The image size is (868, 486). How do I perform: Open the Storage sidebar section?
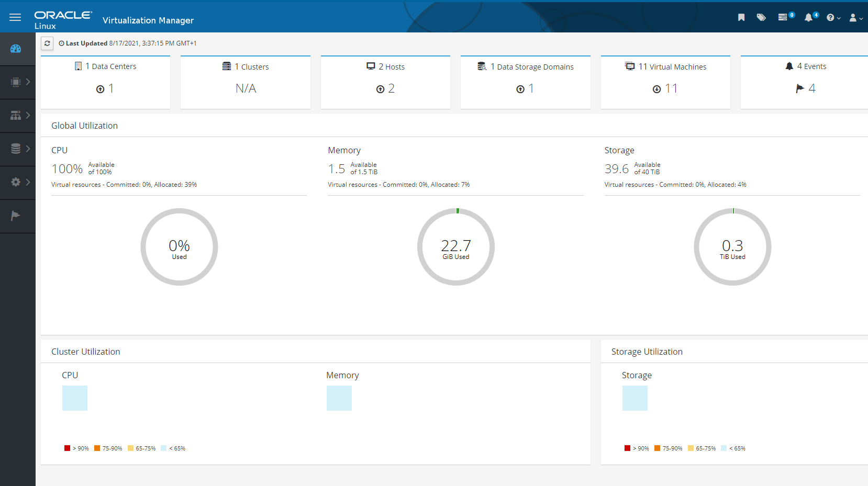[16, 149]
